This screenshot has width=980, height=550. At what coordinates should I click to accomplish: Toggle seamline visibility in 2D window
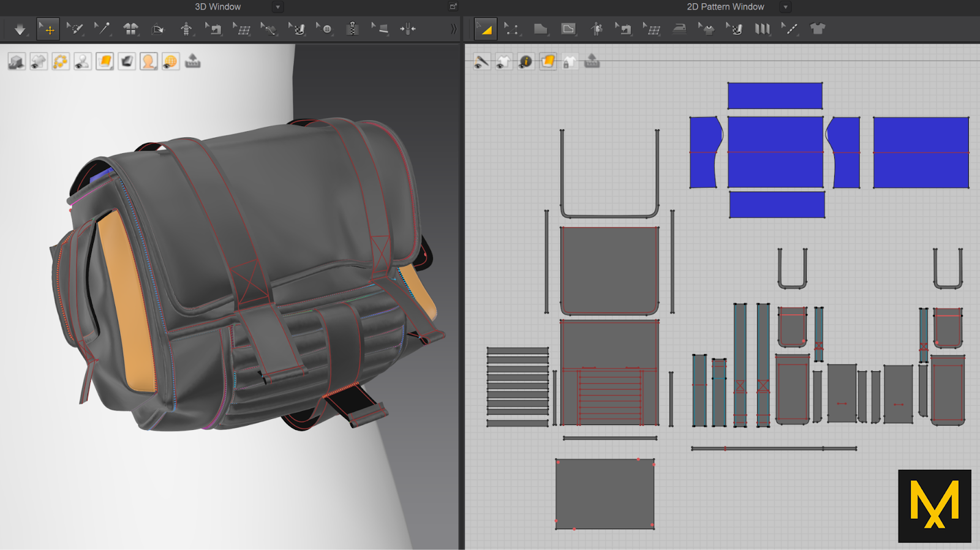pyautogui.click(x=481, y=61)
